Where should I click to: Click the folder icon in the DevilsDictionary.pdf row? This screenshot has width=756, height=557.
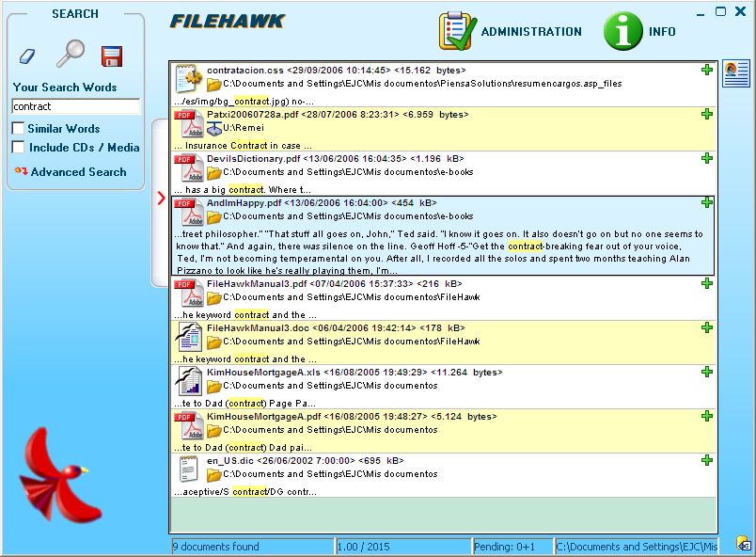pyautogui.click(x=214, y=174)
